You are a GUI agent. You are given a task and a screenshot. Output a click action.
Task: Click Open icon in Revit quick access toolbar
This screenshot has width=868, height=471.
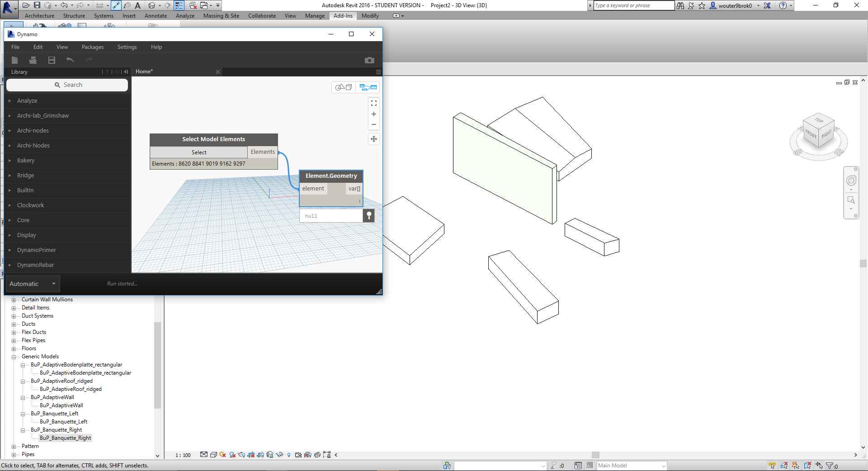tap(26, 5)
